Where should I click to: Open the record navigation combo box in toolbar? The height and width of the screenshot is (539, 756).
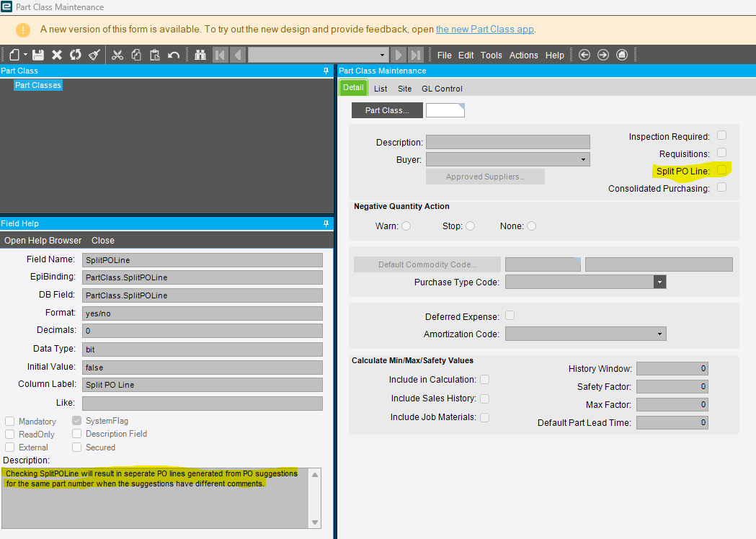point(319,55)
